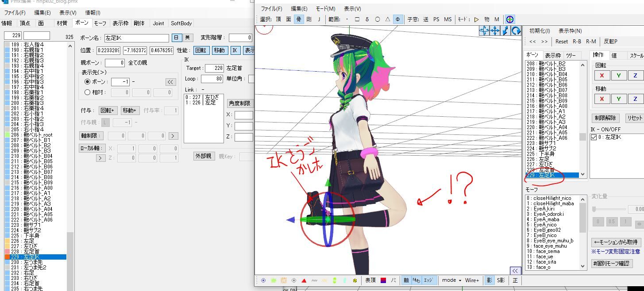Switch to the モーフ tab in PMX editor
The width and height of the screenshot is (644, 291).
(100, 23)
